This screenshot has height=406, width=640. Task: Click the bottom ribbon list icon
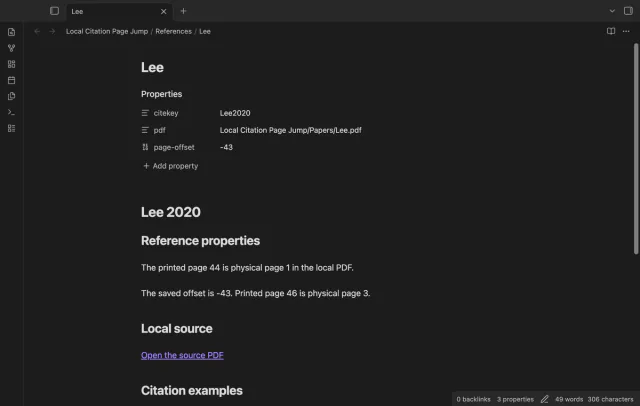pos(11,128)
